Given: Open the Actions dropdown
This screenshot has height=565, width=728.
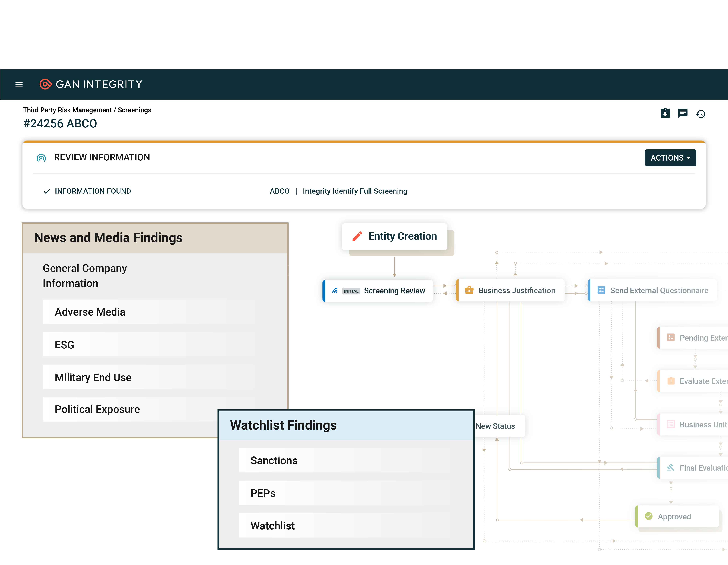Looking at the screenshot, I should [x=670, y=158].
